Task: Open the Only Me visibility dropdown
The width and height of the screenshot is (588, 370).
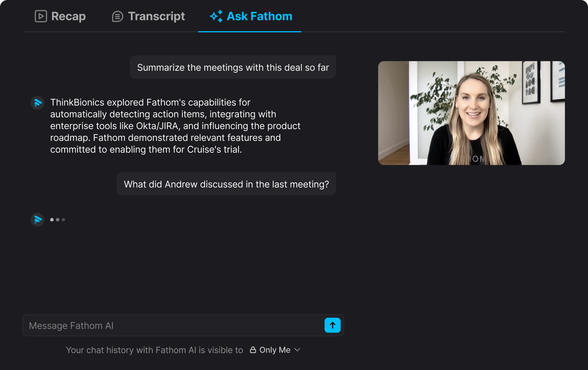Action: (275, 350)
